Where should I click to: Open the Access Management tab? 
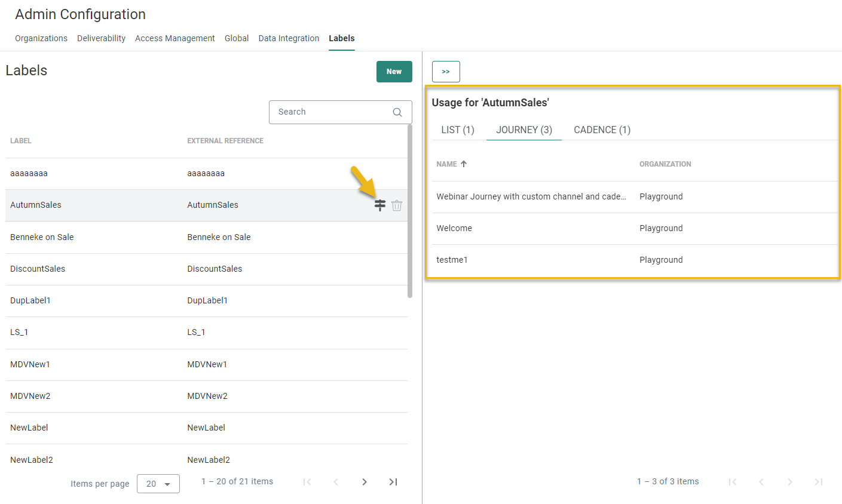tap(174, 38)
